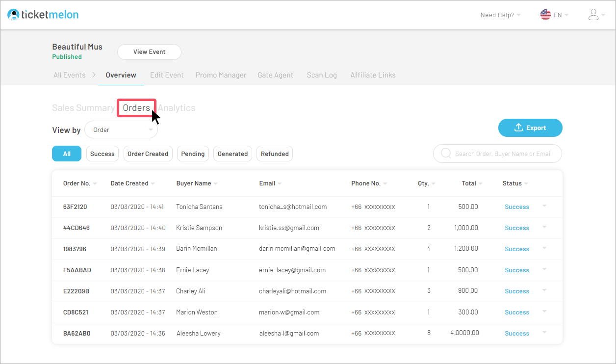
Task: Go to All Events
Action: pyautogui.click(x=69, y=75)
